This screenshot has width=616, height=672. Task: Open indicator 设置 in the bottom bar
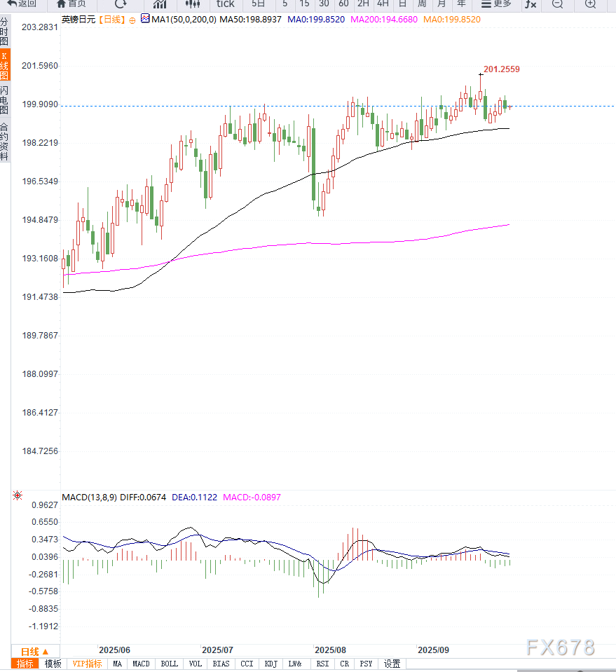[392, 664]
